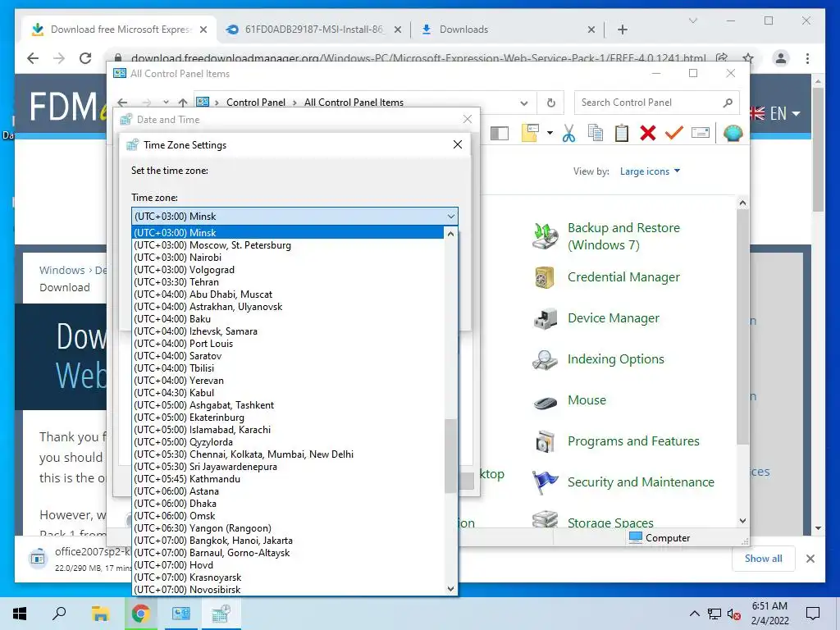Image resolution: width=840 pixels, height=630 pixels.
Task: Select (UTC+03:00) Moscow, St. Petersburg
Action: click(288, 245)
